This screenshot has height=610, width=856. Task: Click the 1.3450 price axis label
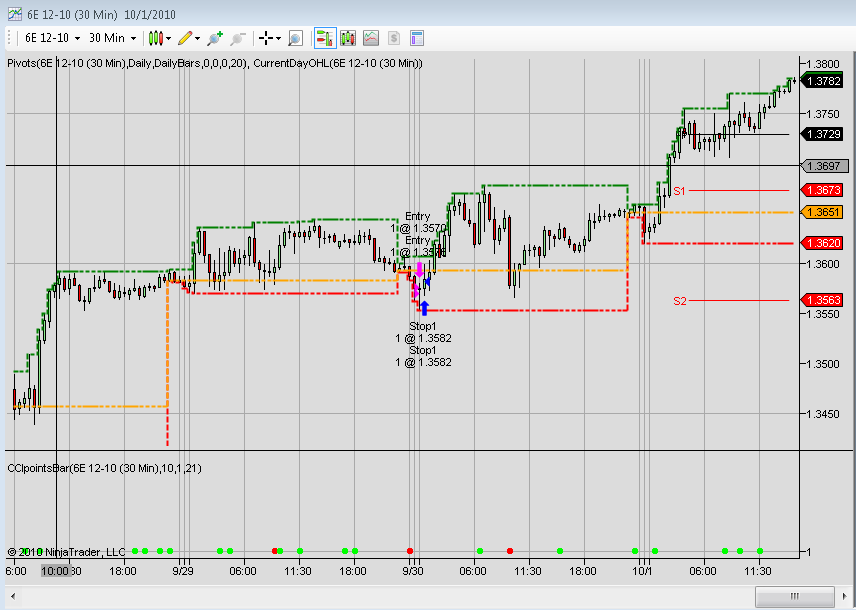823,414
